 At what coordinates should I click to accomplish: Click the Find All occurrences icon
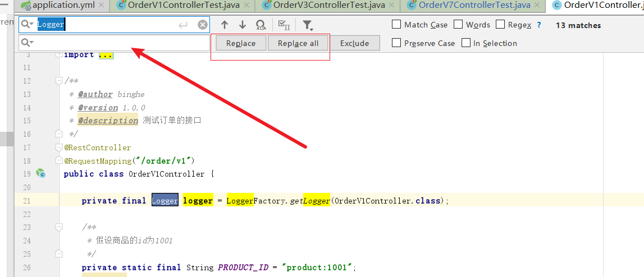261,25
